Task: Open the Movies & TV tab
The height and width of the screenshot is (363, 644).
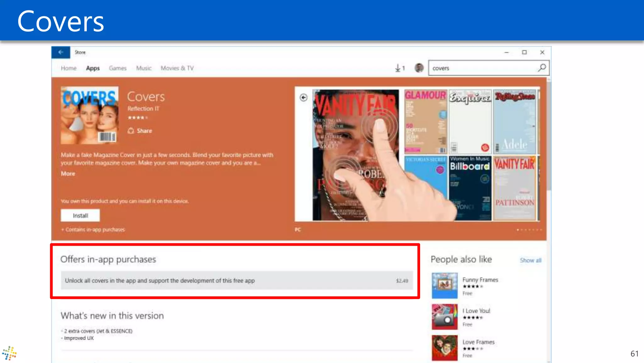Action: click(x=177, y=68)
